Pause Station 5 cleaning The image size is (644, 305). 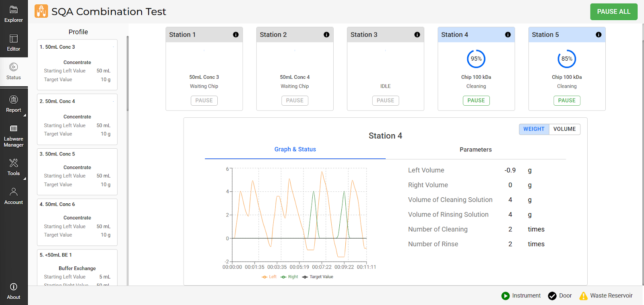(x=567, y=100)
